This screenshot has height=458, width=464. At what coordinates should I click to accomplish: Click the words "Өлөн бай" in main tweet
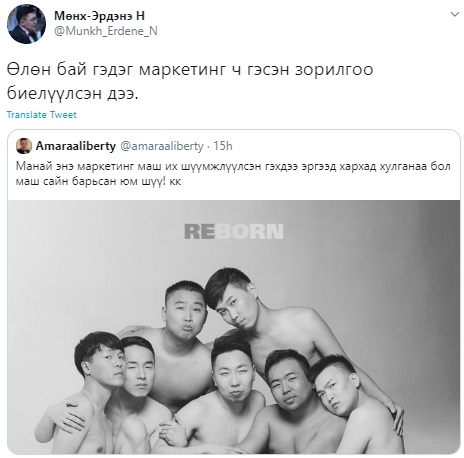coord(47,70)
